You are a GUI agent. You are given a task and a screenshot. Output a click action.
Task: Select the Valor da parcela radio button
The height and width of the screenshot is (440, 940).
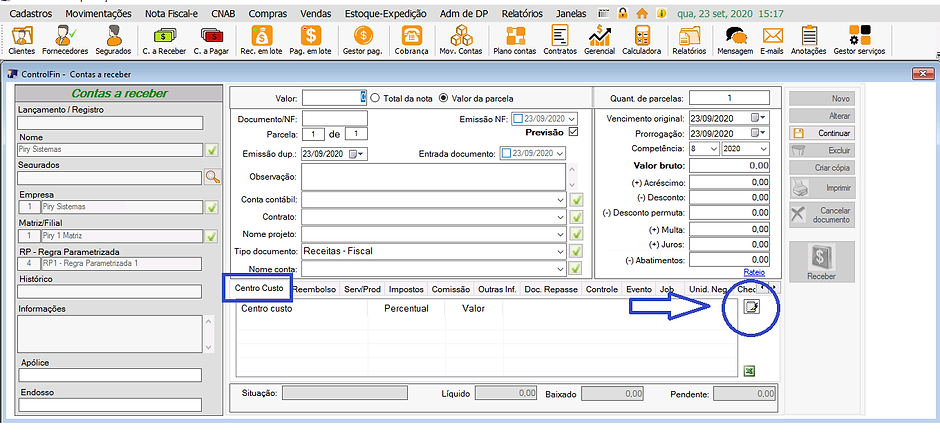pos(444,98)
